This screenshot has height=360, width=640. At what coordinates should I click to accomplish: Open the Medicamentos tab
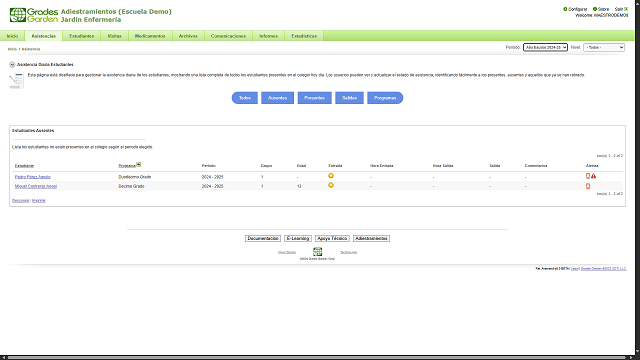pos(150,36)
